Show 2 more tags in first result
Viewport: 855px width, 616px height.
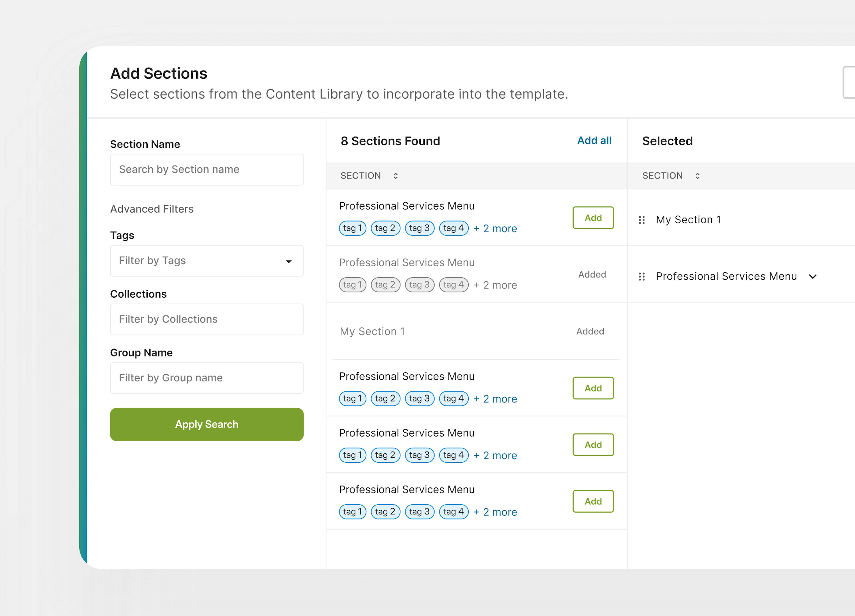[x=495, y=229]
